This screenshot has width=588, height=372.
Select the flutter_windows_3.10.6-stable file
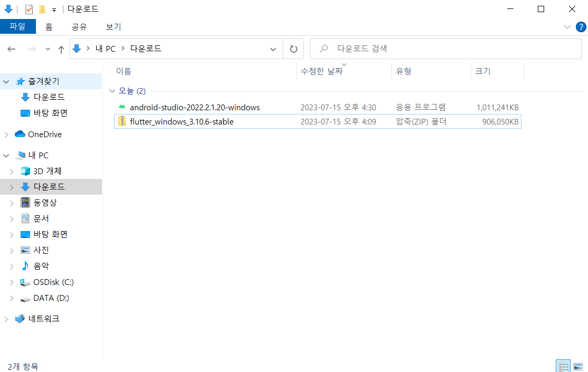[x=182, y=122]
